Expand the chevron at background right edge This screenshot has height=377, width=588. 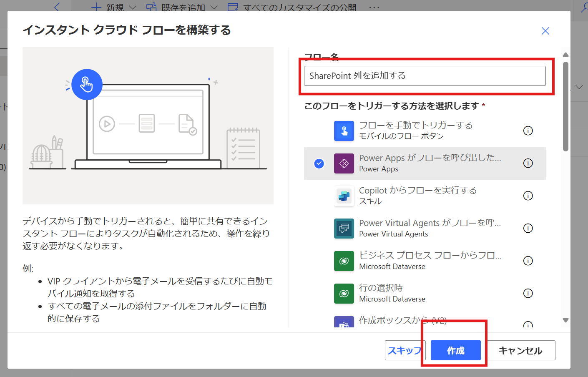point(579,87)
